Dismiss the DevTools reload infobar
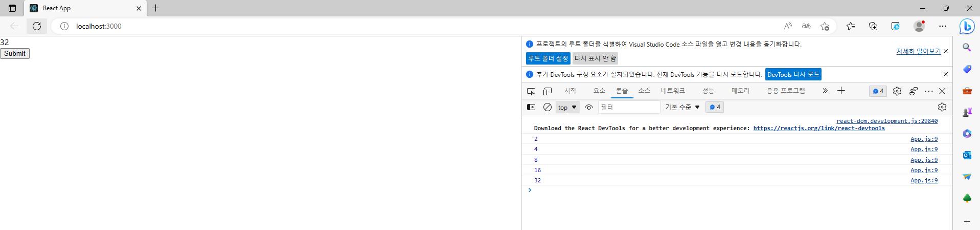This screenshot has height=230, width=980. pyautogui.click(x=946, y=74)
